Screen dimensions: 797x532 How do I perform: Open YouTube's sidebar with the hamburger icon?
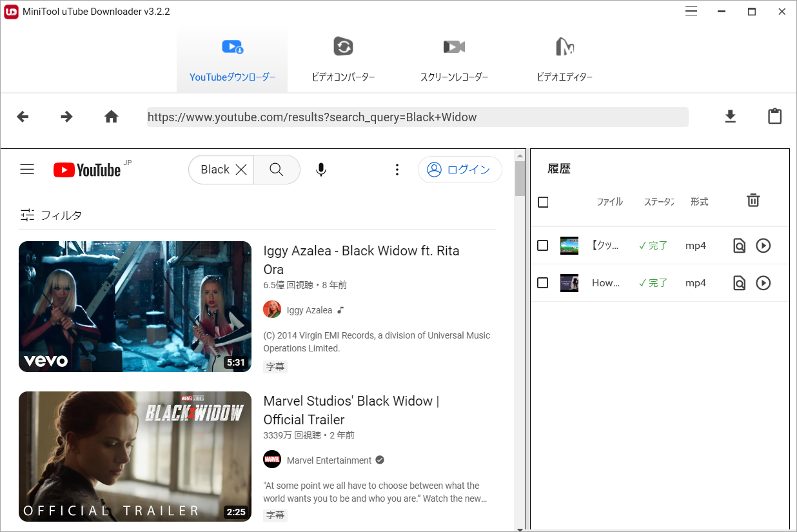tap(26, 169)
